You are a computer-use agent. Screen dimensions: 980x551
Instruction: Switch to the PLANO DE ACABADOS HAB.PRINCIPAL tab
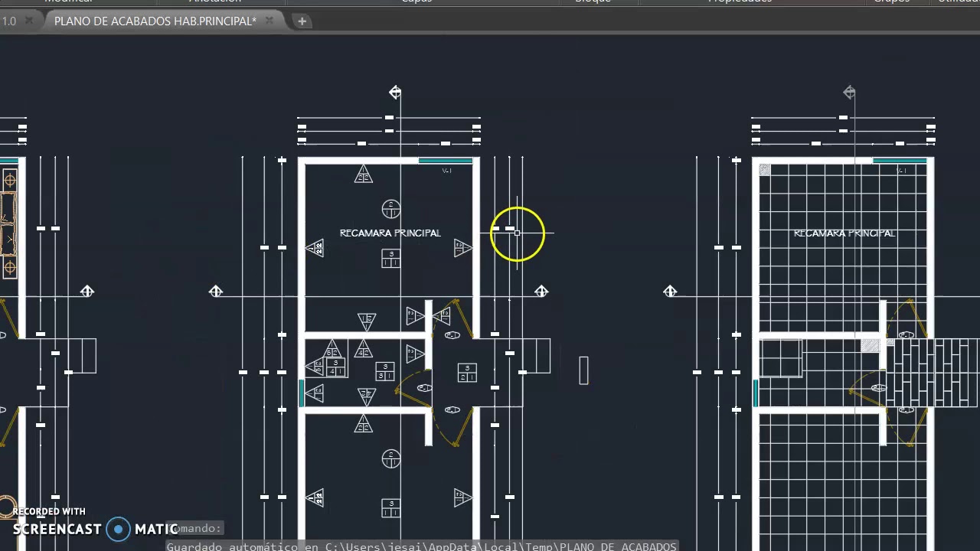pyautogui.click(x=155, y=21)
